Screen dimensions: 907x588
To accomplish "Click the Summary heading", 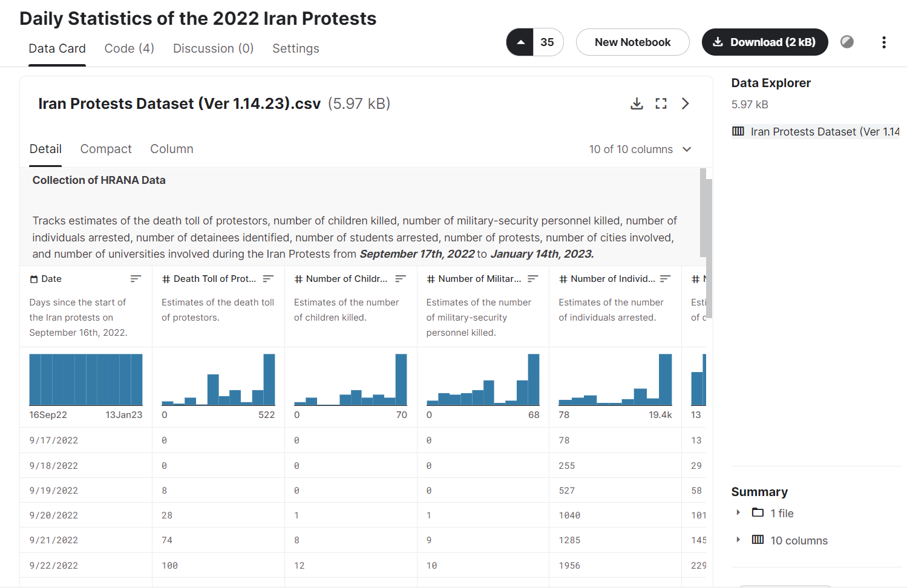I will [x=759, y=492].
